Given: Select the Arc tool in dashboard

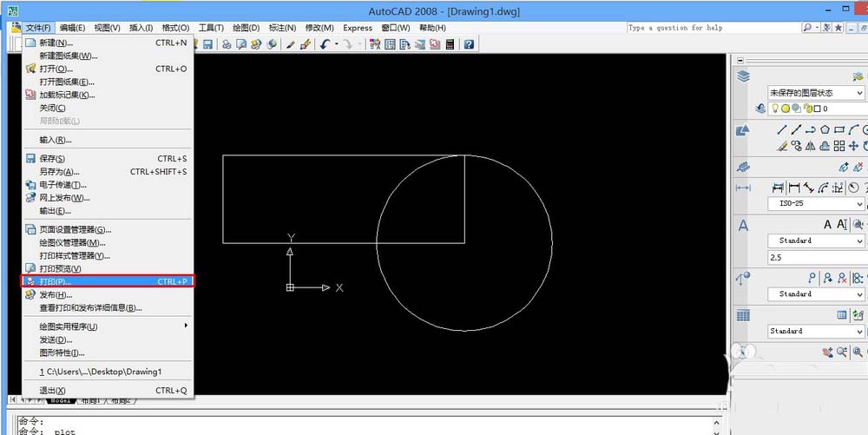Looking at the screenshot, I should pyautogui.click(x=853, y=130).
